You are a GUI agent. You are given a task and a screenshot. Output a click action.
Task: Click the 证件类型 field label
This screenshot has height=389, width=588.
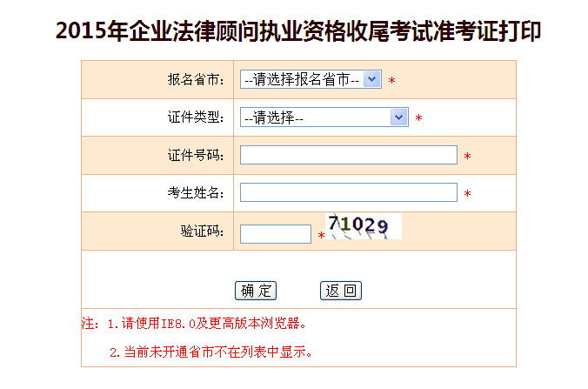click(196, 117)
